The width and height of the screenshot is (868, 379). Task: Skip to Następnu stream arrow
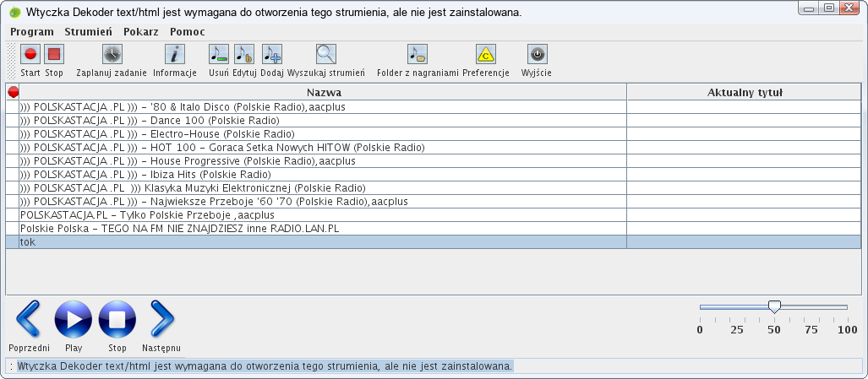point(161,319)
